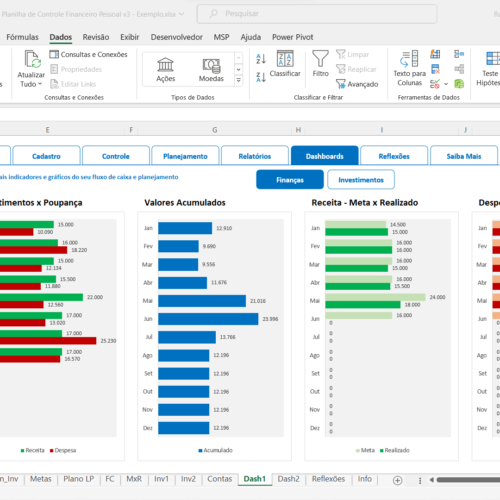Viewport: 500px width, 500px height.
Task: Open the Relatórios section button
Action: point(255,155)
